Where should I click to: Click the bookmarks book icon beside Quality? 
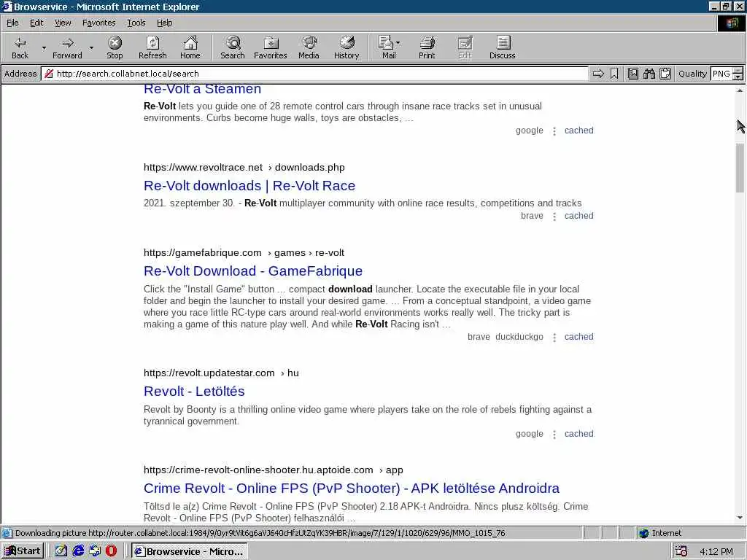[x=632, y=74]
